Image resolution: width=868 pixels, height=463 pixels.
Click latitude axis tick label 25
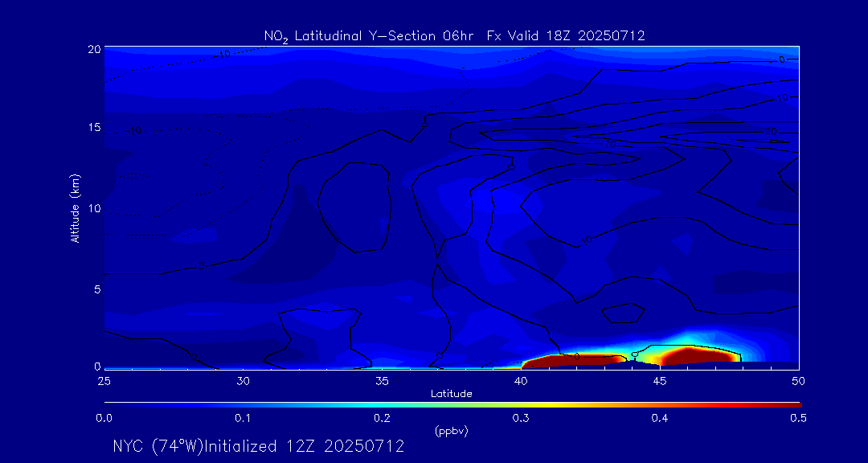click(104, 381)
